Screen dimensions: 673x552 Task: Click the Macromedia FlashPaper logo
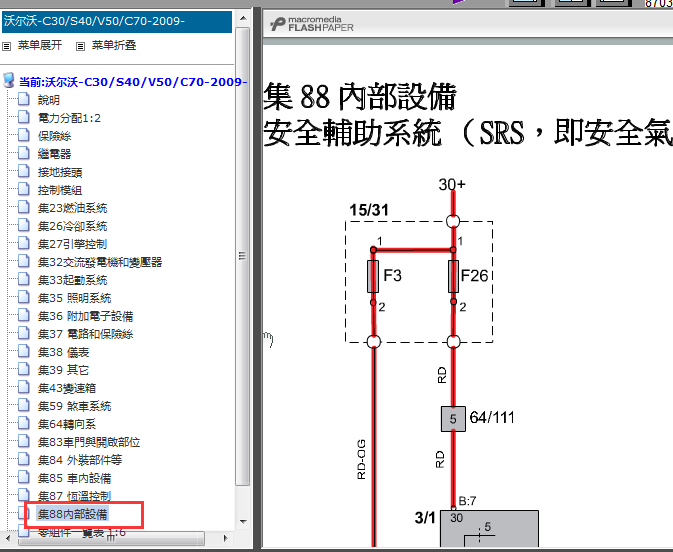coord(312,24)
